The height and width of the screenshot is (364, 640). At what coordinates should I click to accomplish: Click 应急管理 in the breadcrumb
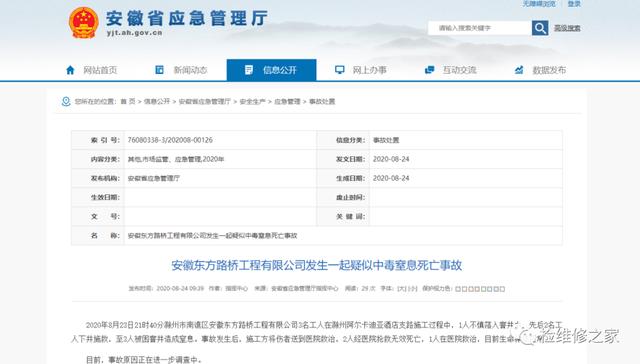(287, 101)
